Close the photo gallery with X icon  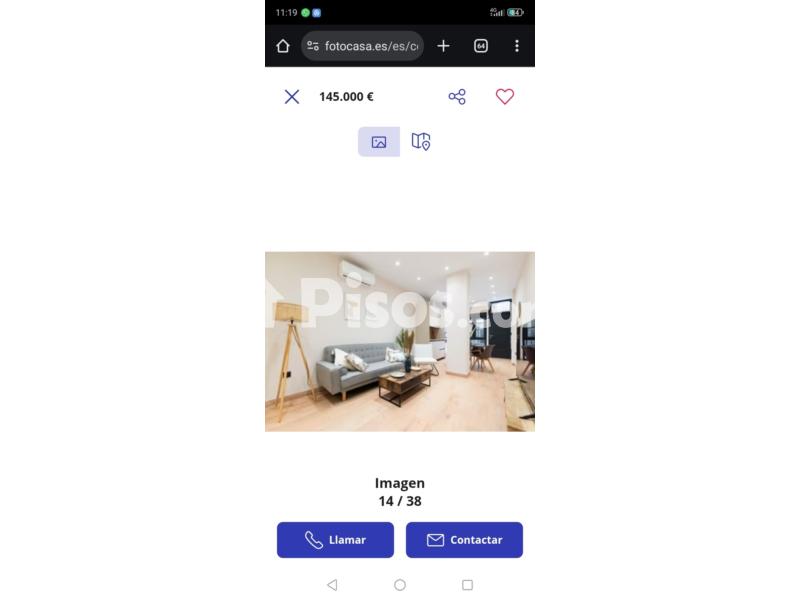coord(292,97)
